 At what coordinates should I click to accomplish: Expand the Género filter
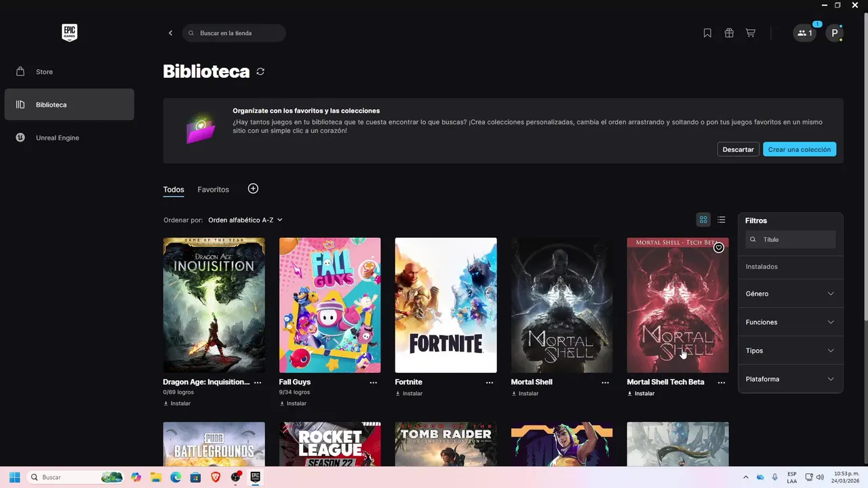[x=790, y=293]
